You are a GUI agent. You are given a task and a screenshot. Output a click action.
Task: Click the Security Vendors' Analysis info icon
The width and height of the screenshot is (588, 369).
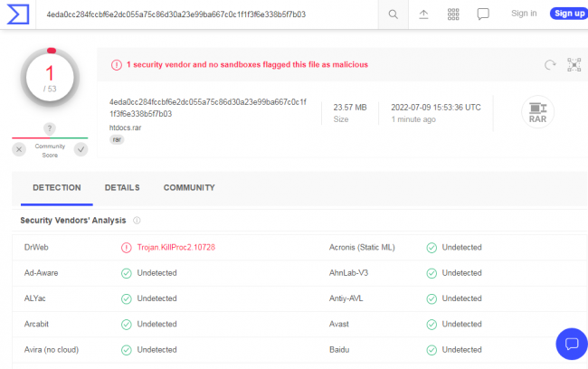pos(137,221)
